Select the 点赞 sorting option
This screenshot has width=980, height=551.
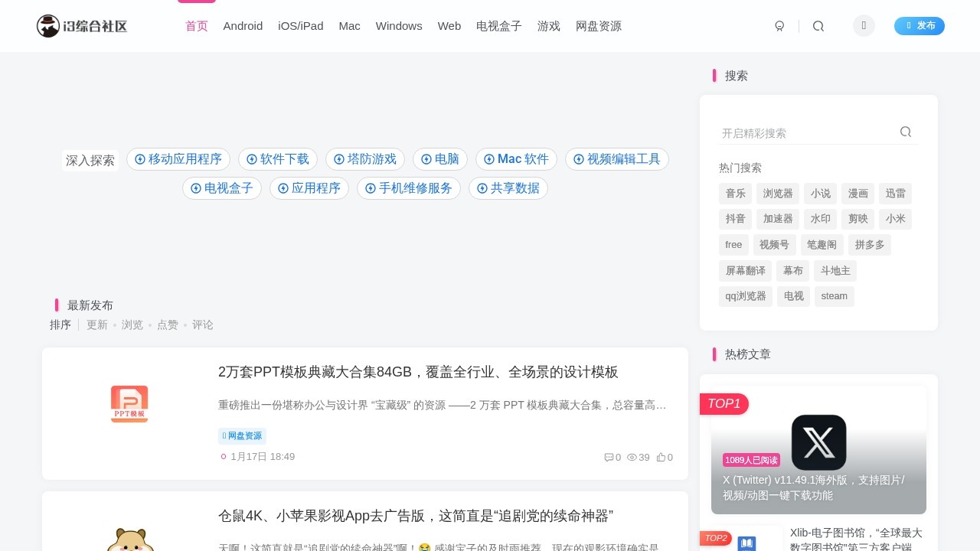[168, 324]
